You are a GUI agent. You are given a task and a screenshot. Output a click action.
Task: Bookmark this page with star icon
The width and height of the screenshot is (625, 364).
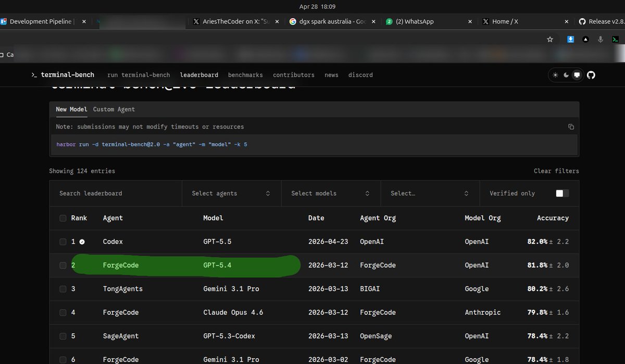tap(550, 39)
